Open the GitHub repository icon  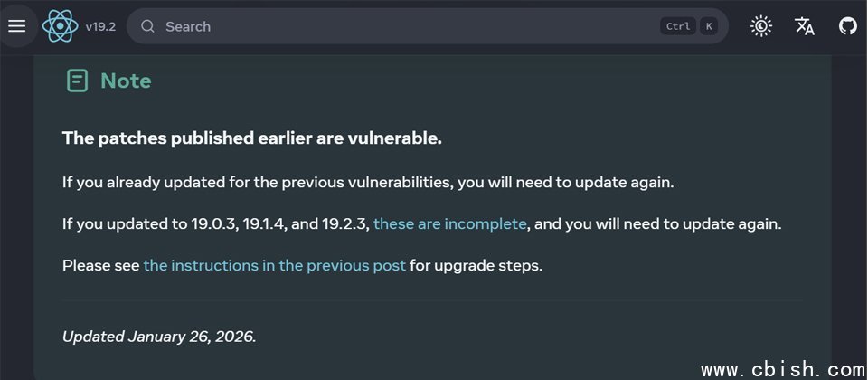coord(848,26)
